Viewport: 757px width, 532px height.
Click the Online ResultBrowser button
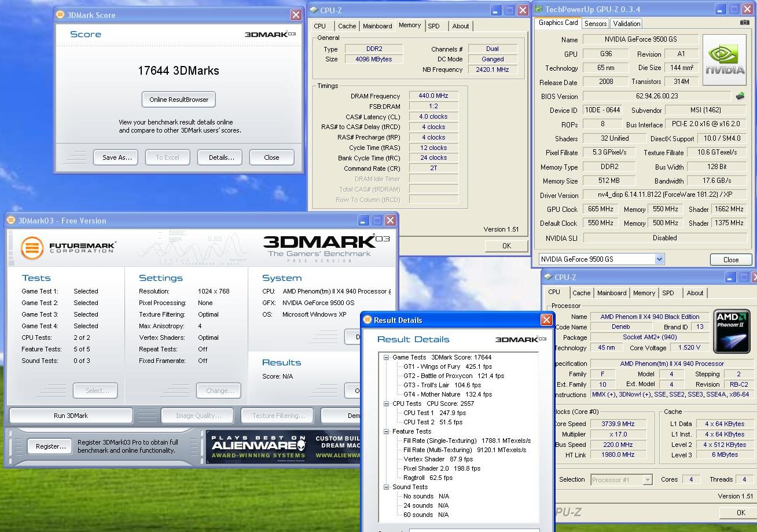[x=179, y=100]
